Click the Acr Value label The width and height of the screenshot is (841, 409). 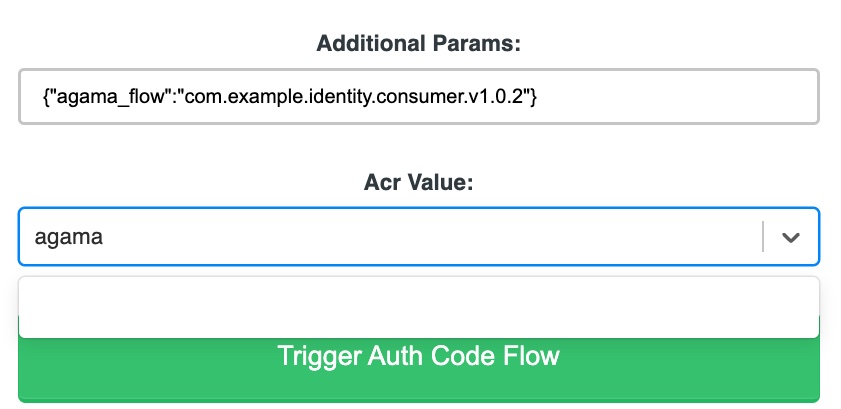pyautogui.click(x=418, y=183)
